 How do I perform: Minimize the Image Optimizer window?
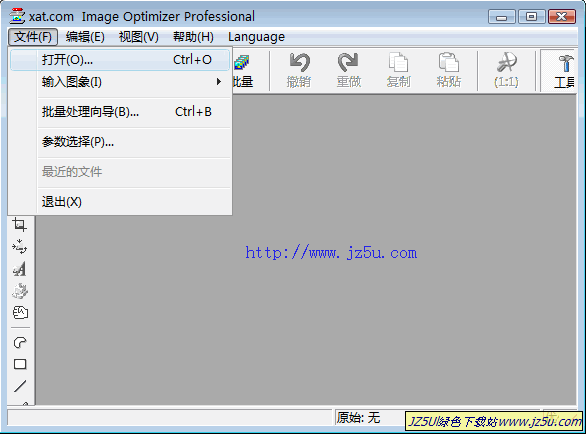(502, 17)
